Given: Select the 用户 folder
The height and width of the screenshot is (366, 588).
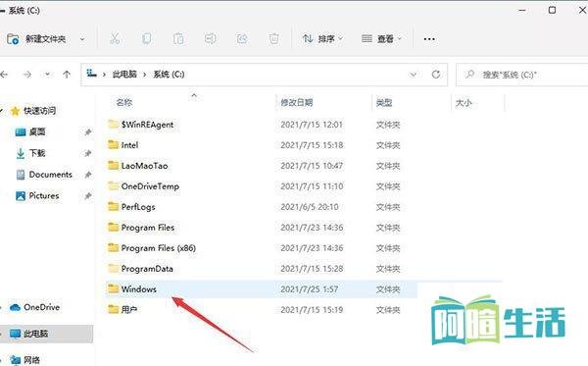Looking at the screenshot, I should (129, 310).
